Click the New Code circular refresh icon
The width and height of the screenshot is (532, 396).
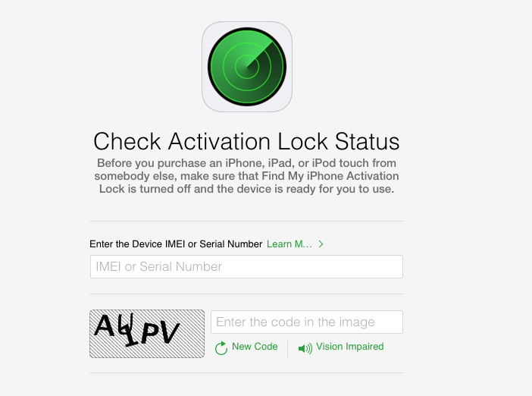221,347
